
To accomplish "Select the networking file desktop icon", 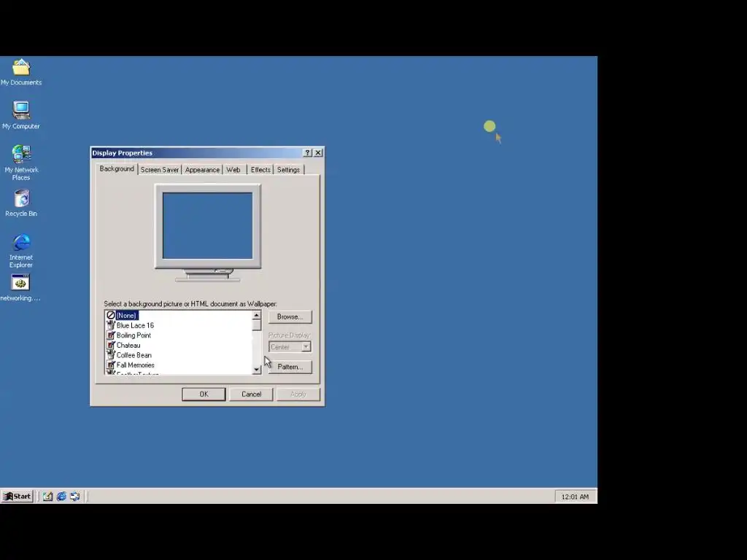I will pos(20,287).
